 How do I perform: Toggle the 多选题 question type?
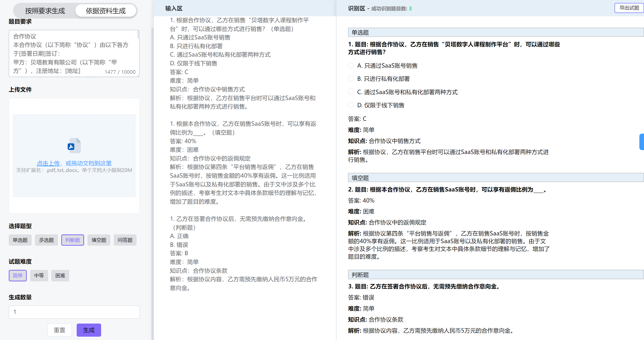pos(46,240)
